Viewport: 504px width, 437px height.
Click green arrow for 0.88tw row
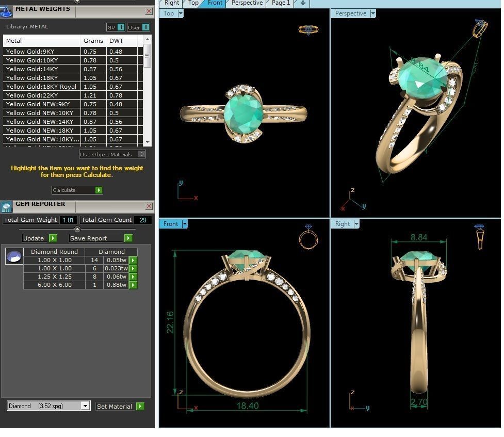pyautogui.click(x=133, y=285)
